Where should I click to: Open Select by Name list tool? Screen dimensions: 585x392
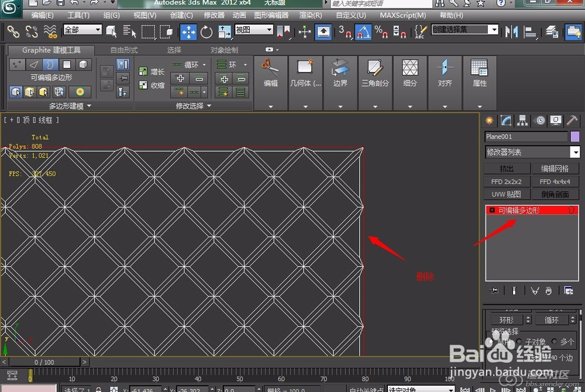[x=129, y=32]
